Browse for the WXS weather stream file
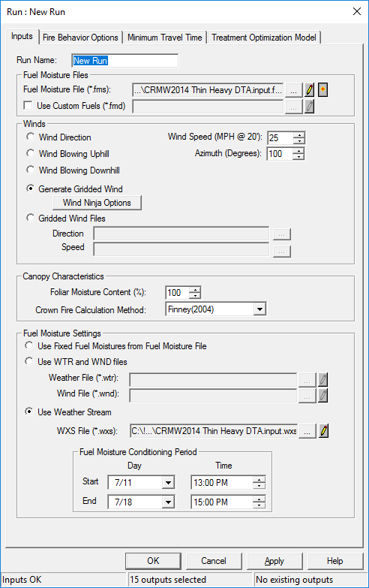 (x=307, y=432)
